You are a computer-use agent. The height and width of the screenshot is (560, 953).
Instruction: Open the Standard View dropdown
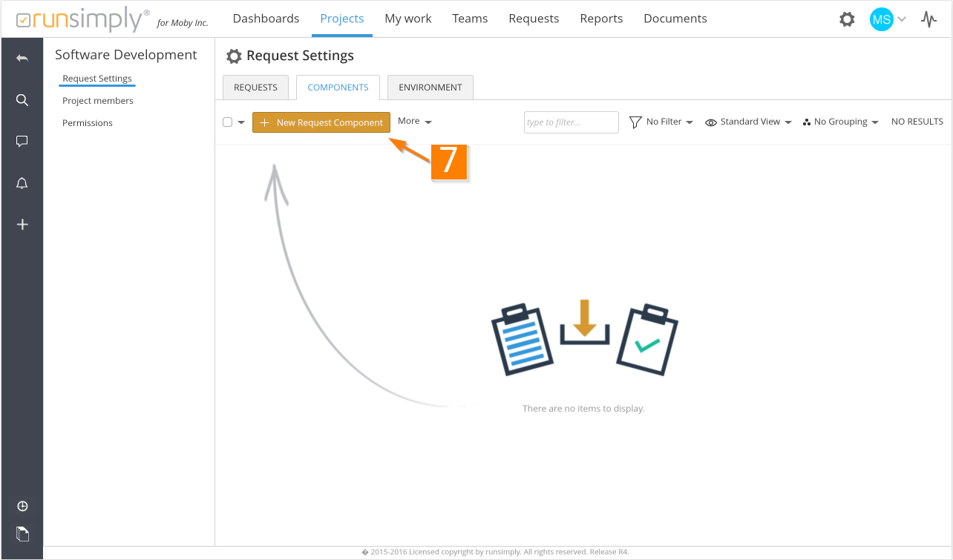pos(748,122)
